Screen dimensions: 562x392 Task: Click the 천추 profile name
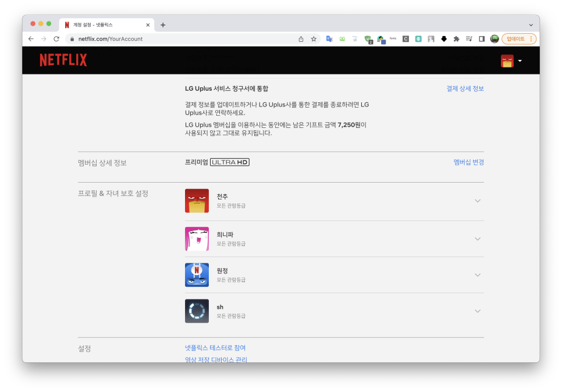click(222, 197)
